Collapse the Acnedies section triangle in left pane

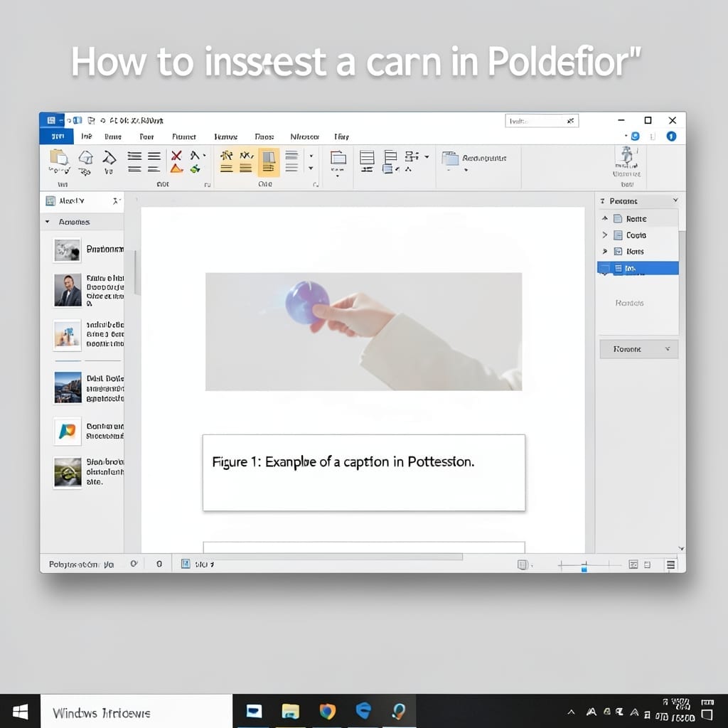point(48,222)
